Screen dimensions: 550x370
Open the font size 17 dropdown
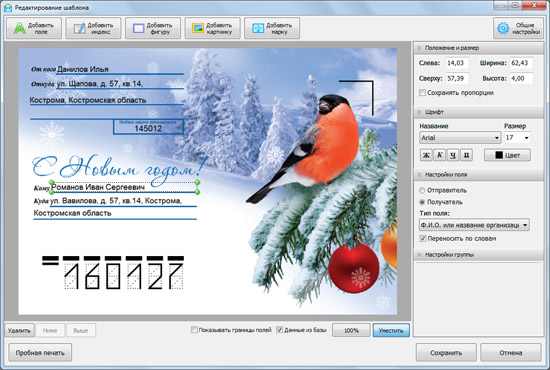pyautogui.click(x=517, y=137)
